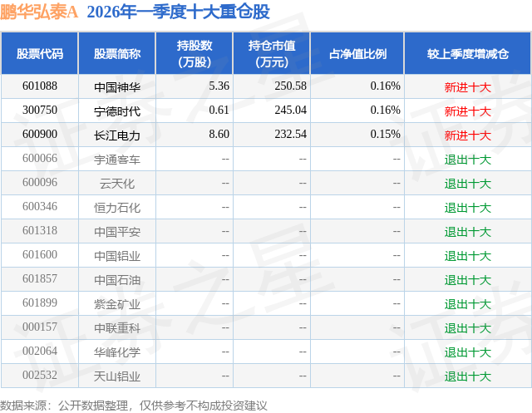
Task: Select stock code 601318
Action: pos(40,230)
